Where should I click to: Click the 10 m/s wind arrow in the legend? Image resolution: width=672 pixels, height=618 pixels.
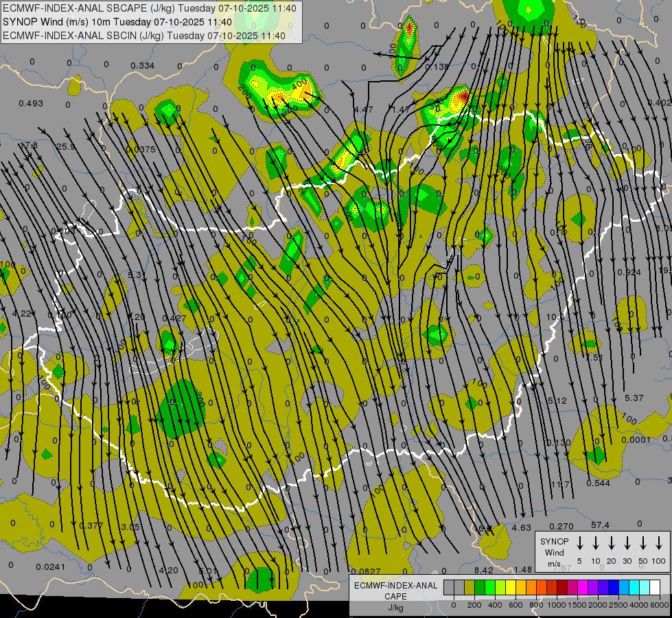tap(596, 542)
